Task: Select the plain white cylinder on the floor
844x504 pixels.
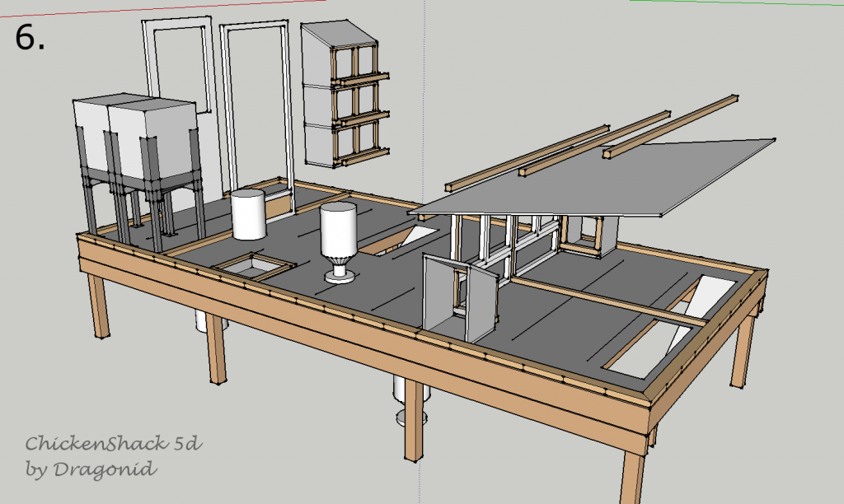Action: pyautogui.click(x=247, y=214)
